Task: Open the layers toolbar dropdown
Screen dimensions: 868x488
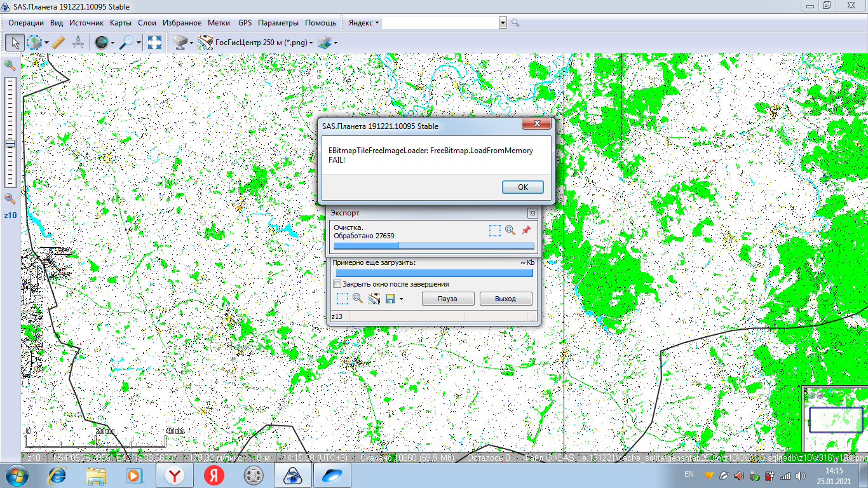Action: [x=328, y=43]
